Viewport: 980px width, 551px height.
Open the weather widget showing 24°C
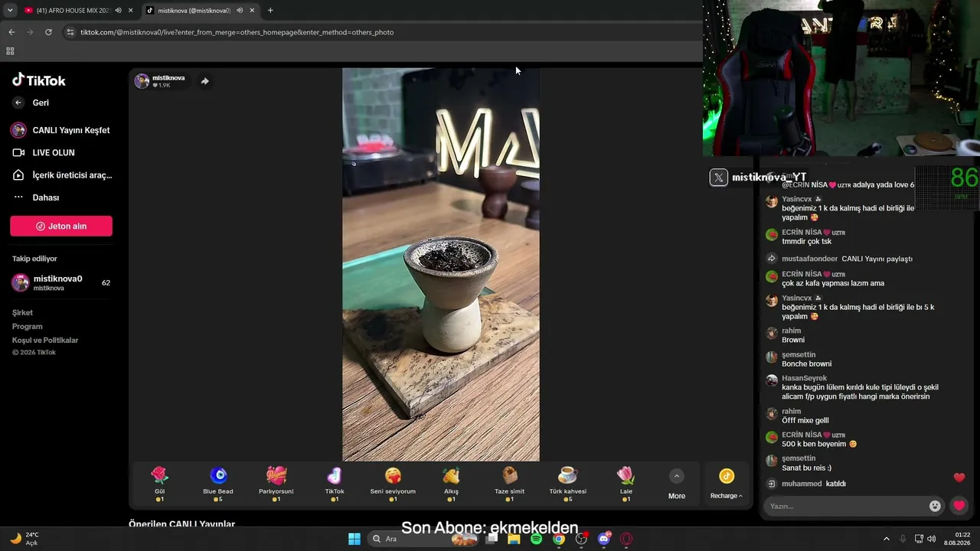[24, 539]
